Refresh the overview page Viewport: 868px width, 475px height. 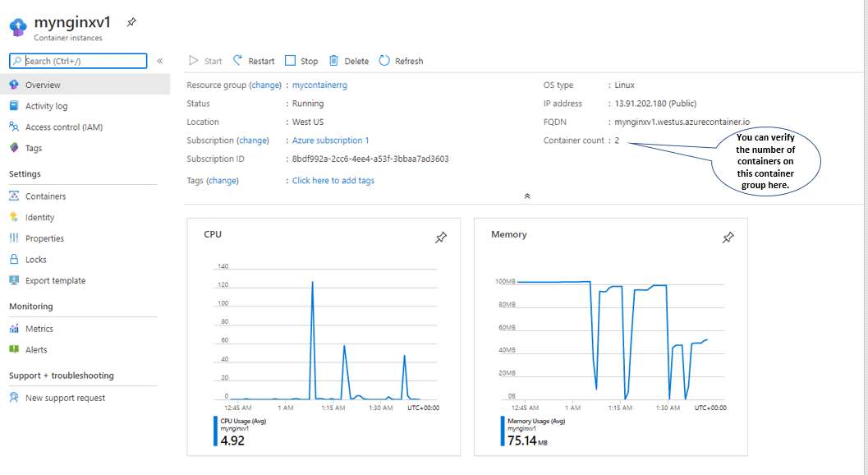tap(402, 61)
